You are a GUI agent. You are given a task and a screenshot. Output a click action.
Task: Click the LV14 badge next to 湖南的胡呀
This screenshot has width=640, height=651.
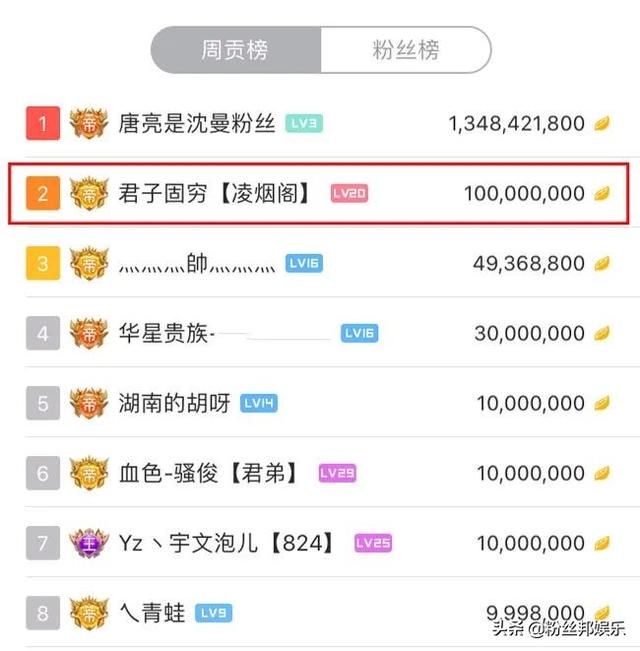pos(259,403)
